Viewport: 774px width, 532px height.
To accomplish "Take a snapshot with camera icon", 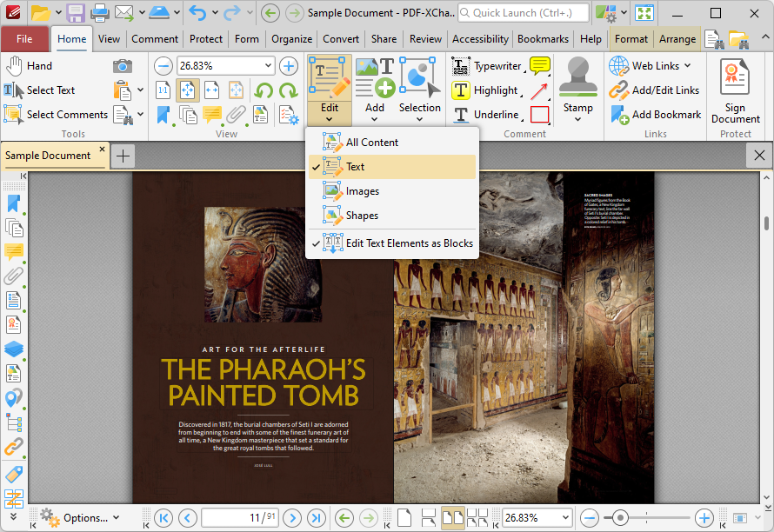I will click(123, 66).
